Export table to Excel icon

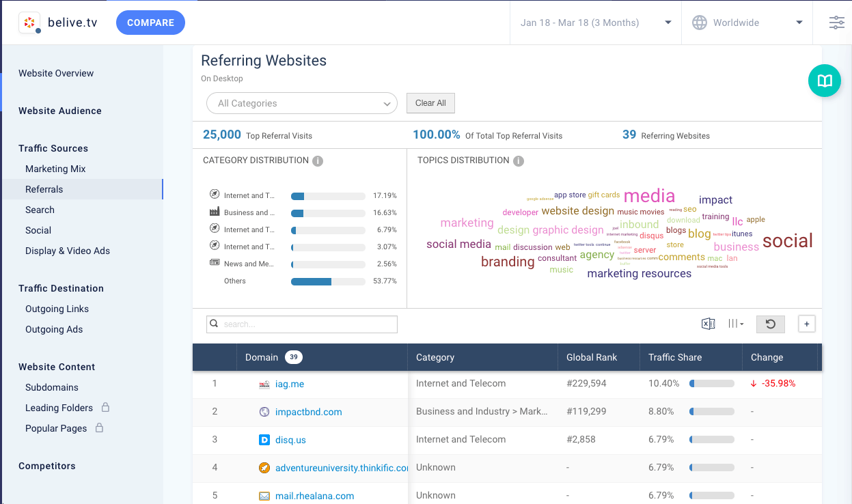coord(709,324)
